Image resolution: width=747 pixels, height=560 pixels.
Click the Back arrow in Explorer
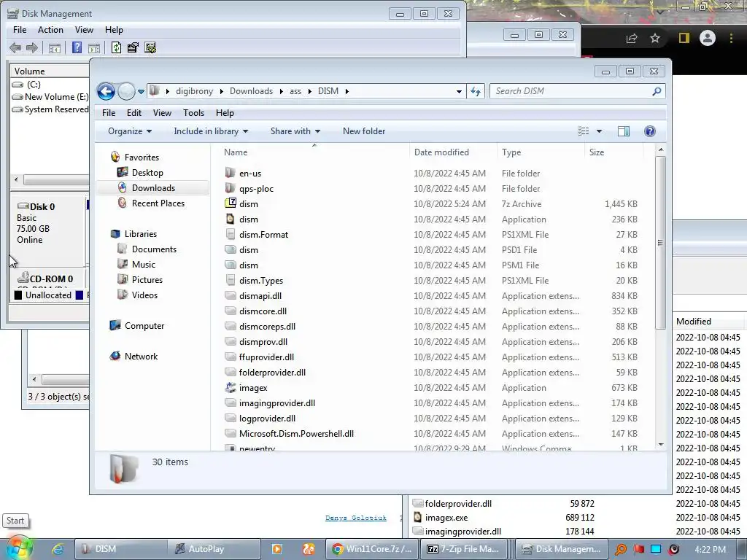pos(106,91)
